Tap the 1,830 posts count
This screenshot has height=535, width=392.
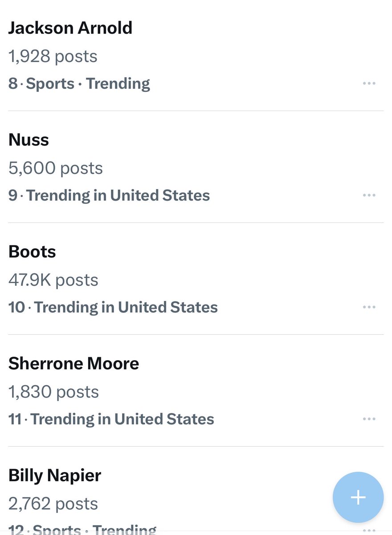tap(53, 392)
